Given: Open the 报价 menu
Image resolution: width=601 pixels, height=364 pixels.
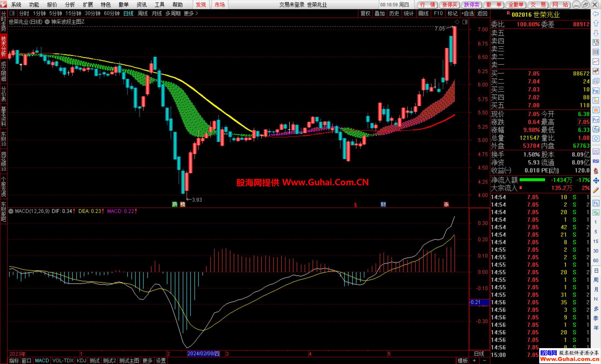Looking at the screenshot, I should tap(52, 4).
